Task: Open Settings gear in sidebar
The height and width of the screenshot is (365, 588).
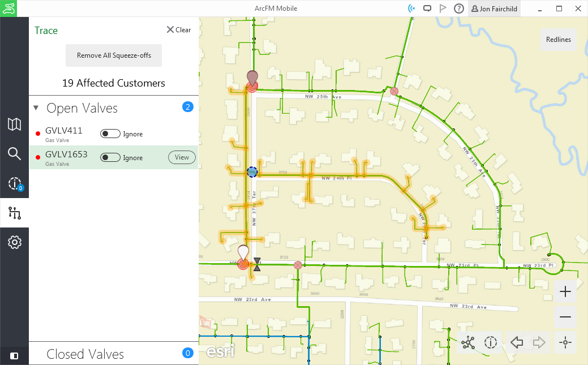Action: (x=14, y=242)
